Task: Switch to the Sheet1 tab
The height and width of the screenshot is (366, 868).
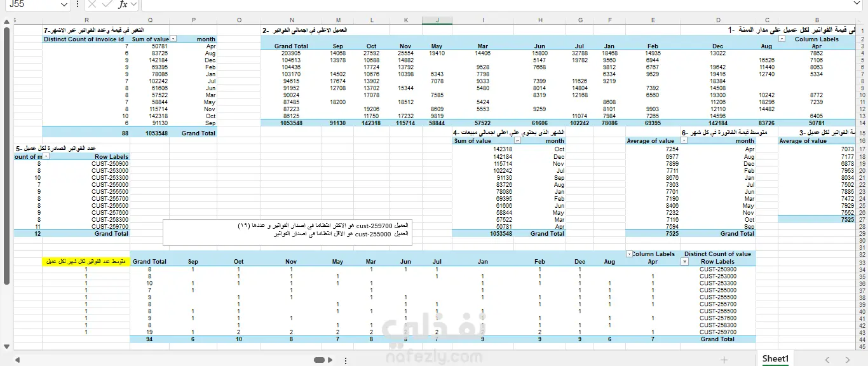Action: 775,359
